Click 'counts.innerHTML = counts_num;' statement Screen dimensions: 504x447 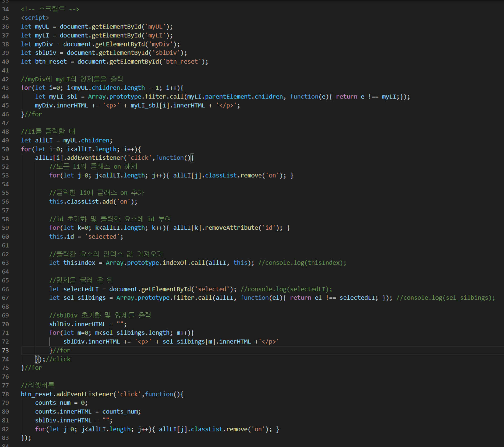(x=88, y=412)
